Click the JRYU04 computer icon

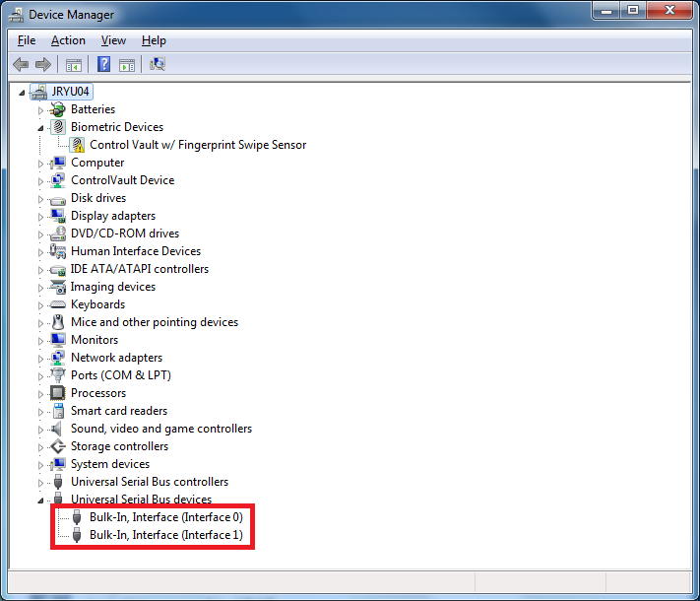39,92
